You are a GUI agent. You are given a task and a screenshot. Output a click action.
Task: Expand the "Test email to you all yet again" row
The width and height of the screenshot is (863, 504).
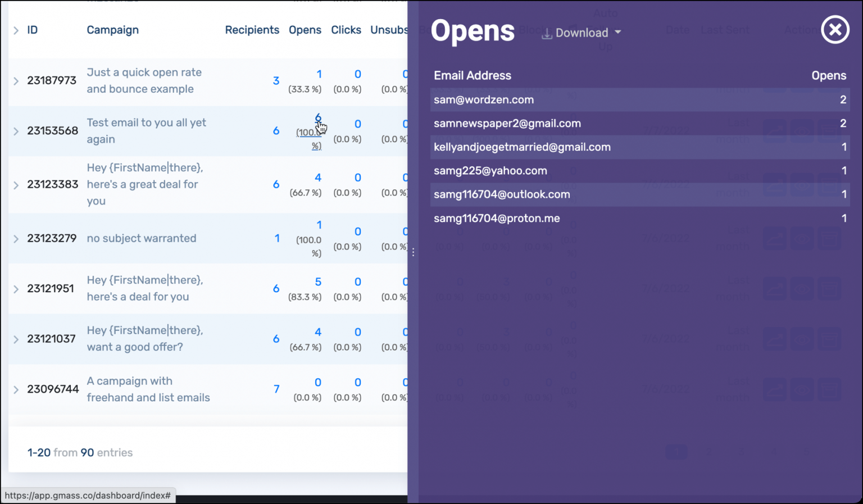click(16, 131)
